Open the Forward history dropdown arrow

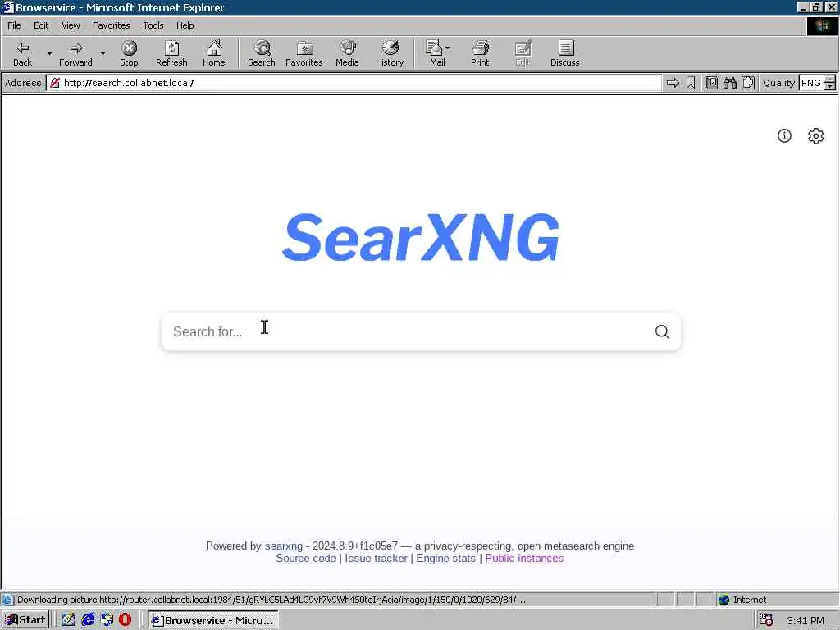click(x=103, y=53)
